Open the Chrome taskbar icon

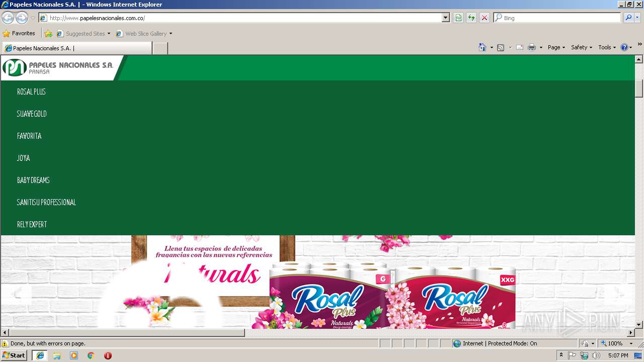tap(91, 355)
